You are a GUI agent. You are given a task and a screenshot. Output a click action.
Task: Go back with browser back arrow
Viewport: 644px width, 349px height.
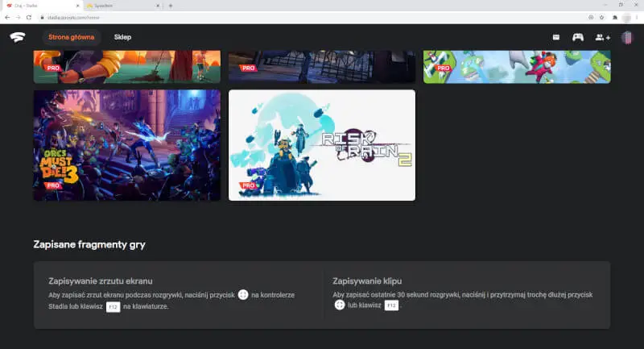[7, 17]
